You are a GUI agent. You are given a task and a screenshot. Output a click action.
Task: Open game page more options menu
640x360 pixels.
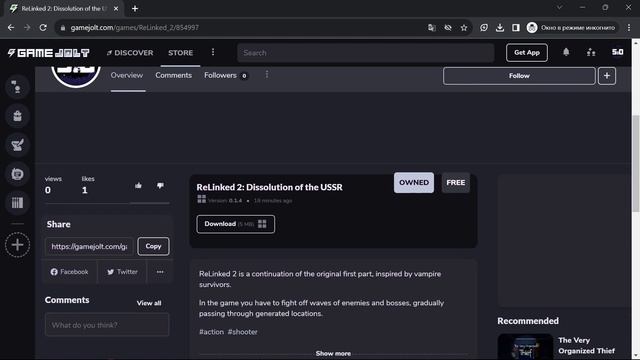tap(267, 75)
